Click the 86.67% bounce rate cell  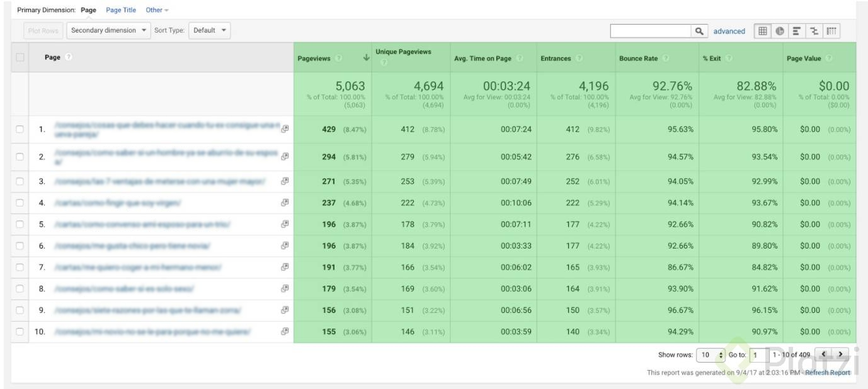click(x=680, y=267)
